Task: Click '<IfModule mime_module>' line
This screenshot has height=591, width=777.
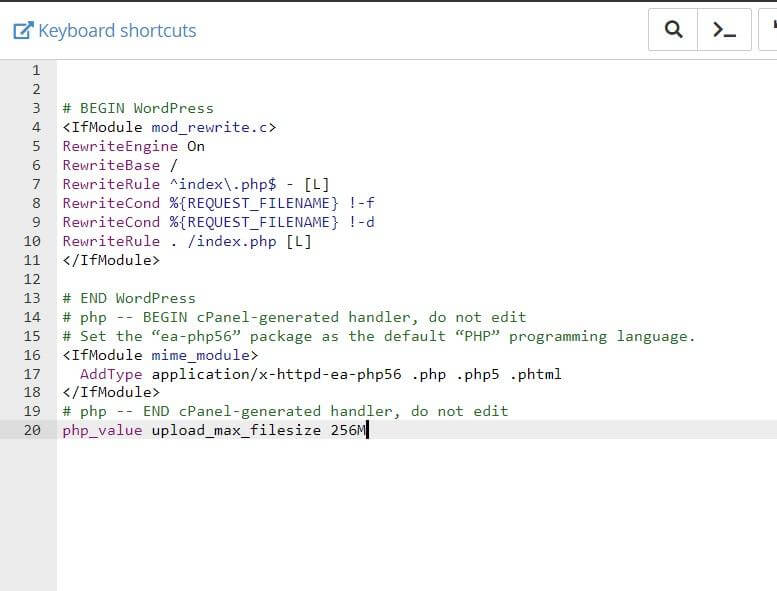Action: 161,355
